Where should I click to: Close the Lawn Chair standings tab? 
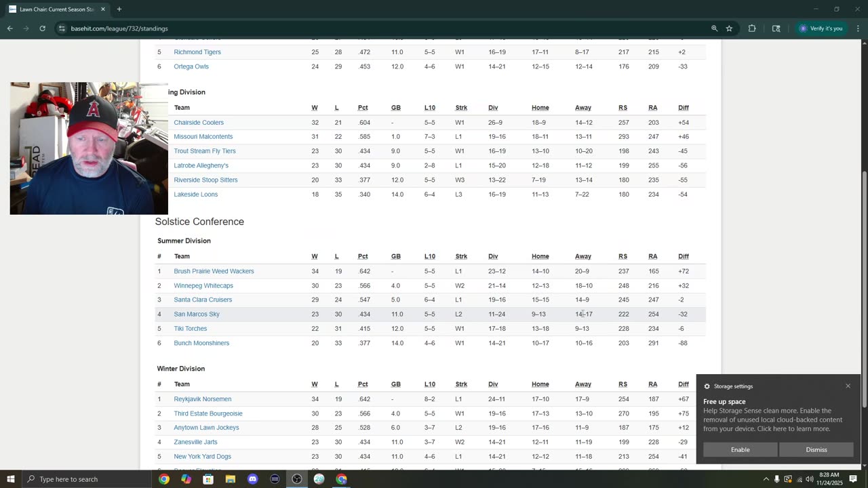click(x=103, y=9)
